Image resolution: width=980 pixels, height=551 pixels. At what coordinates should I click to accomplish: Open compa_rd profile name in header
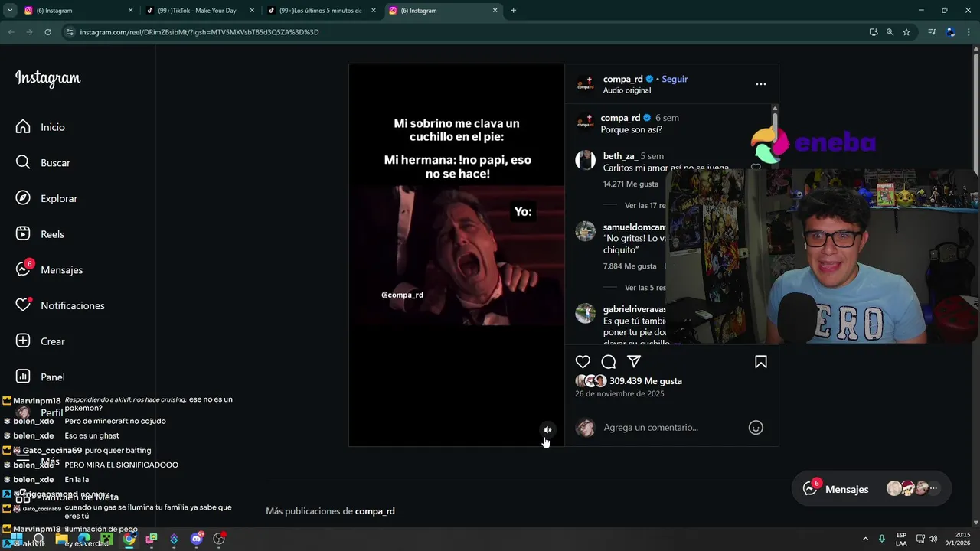pyautogui.click(x=622, y=79)
